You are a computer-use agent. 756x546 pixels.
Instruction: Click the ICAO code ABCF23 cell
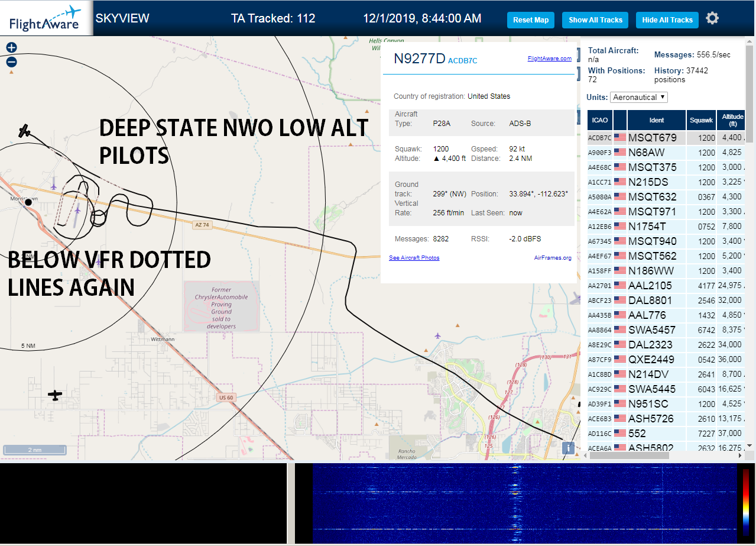click(600, 301)
